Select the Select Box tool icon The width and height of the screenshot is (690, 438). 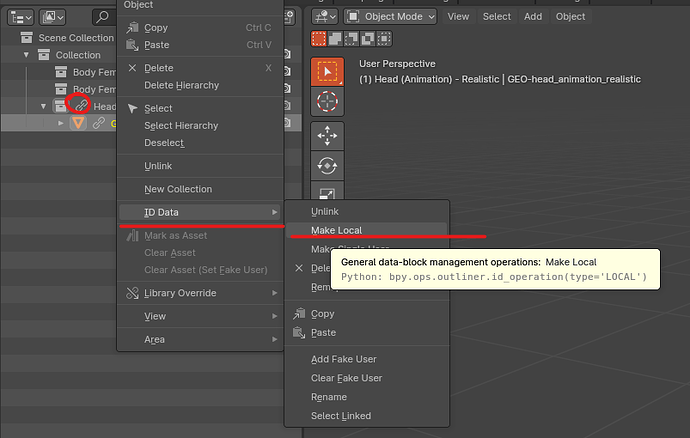point(327,71)
